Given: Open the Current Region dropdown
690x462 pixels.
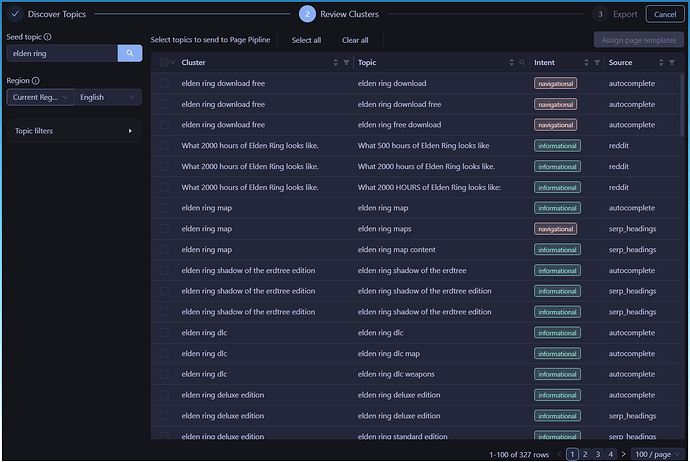Looking at the screenshot, I should [x=40, y=97].
